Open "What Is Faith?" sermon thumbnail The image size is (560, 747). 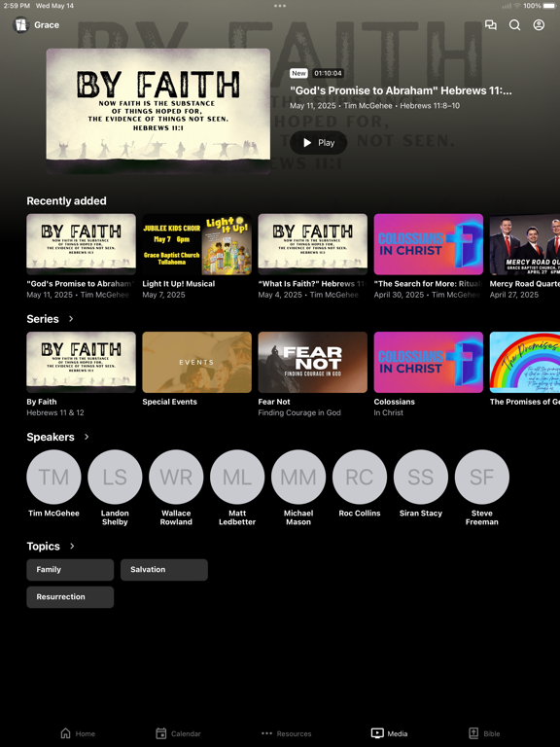tap(312, 244)
